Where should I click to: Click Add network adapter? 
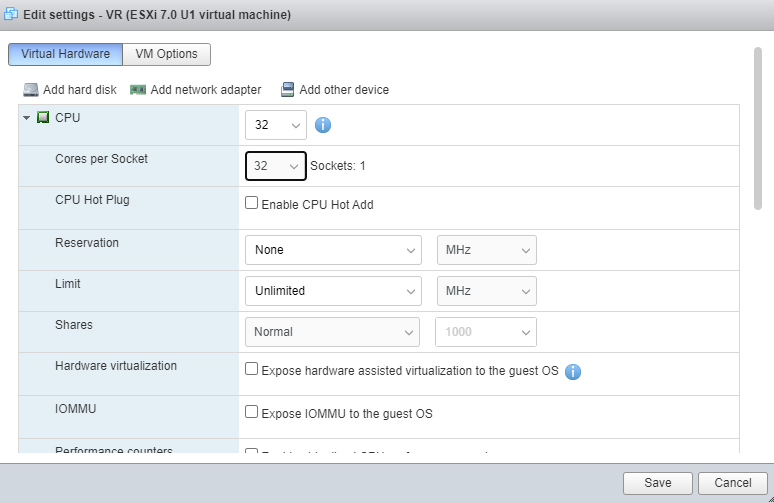tap(195, 90)
